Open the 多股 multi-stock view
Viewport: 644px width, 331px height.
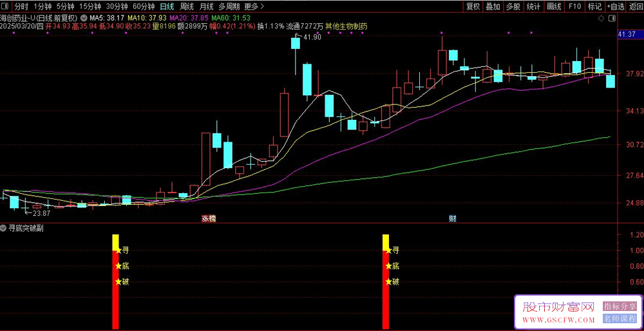click(513, 6)
